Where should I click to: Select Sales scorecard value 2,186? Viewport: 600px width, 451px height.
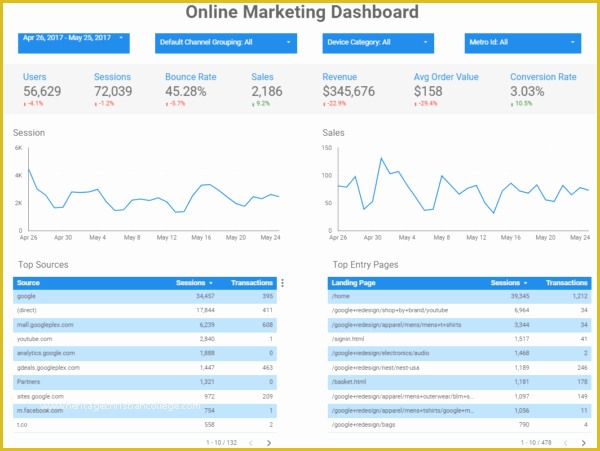(267, 91)
